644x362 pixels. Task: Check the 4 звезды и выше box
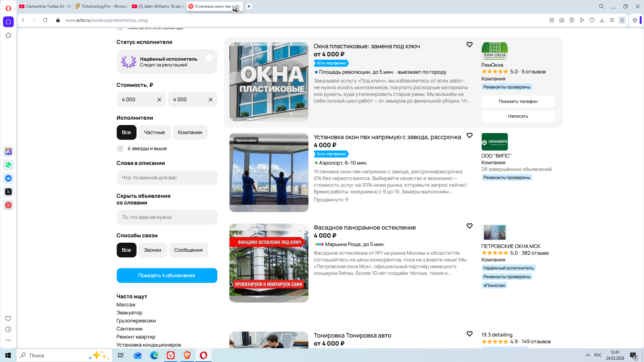120,148
